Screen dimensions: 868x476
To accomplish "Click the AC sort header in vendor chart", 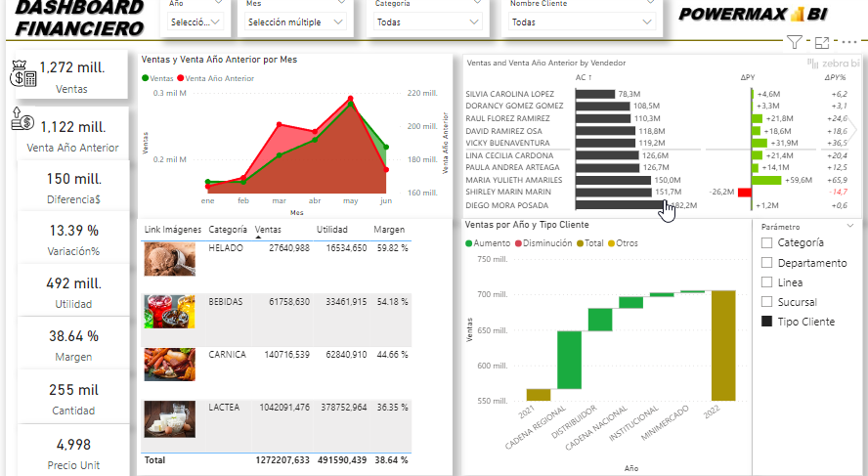I will [x=584, y=76].
